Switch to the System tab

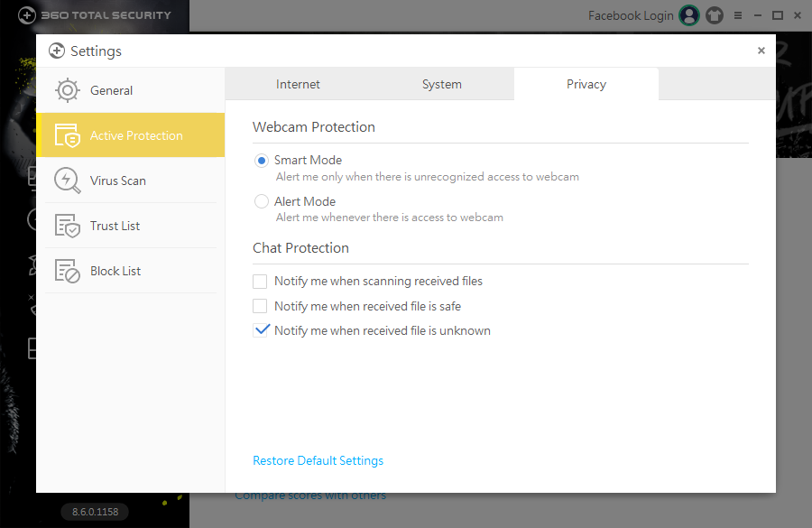[x=442, y=84]
